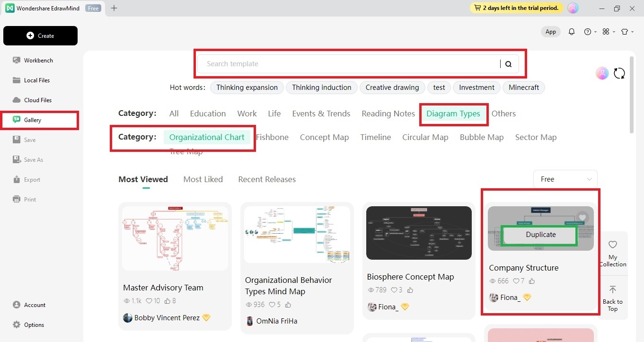Switch to Most Viewed tab
Image resolution: width=644 pixels, height=342 pixels.
[143, 179]
